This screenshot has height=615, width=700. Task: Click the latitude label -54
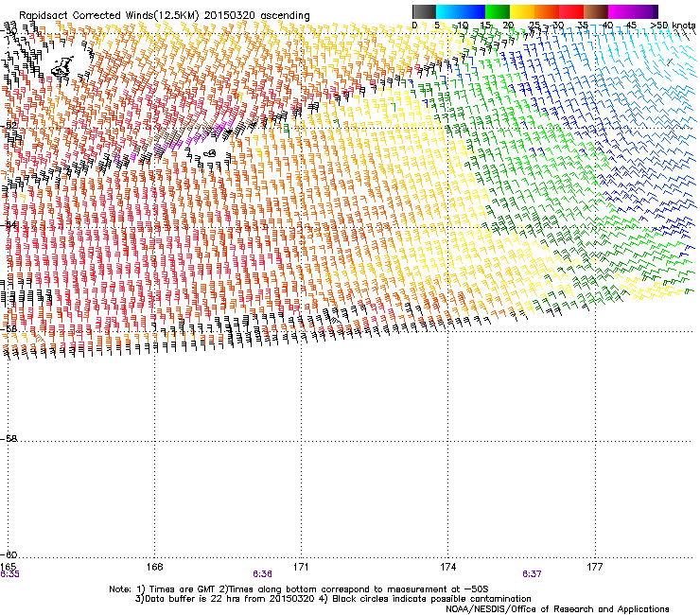pyautogui.click(x=9, y=224)
